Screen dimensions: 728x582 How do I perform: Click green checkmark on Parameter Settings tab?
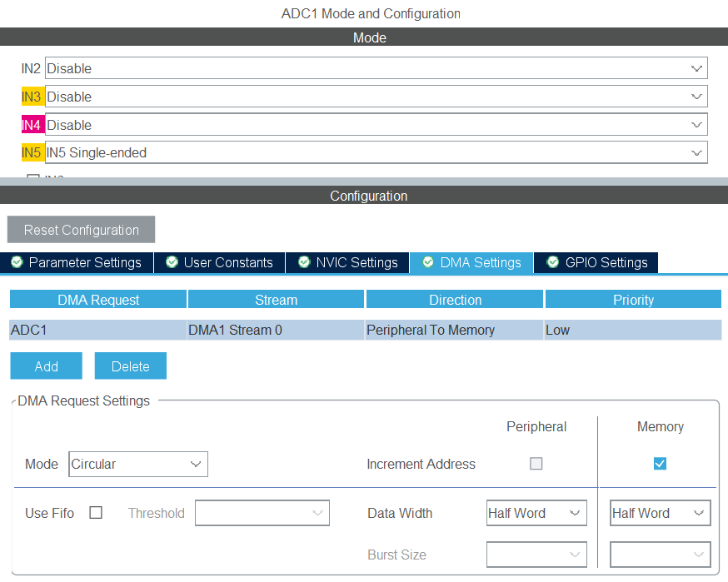tap(17, 262)
